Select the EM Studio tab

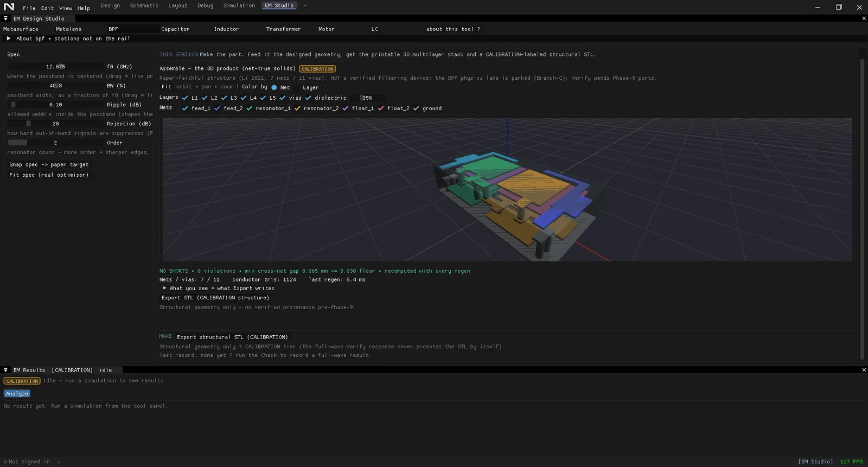click(279, 5)
